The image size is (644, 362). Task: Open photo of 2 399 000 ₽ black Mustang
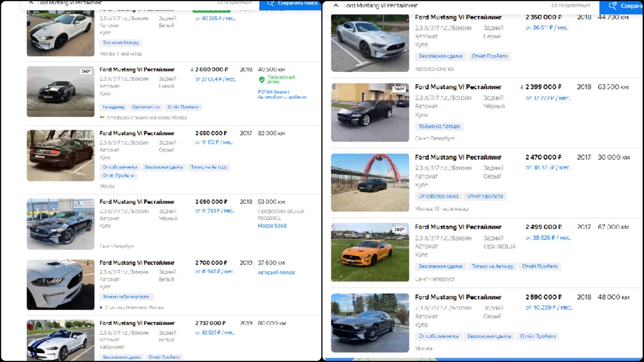coord(370,112)
